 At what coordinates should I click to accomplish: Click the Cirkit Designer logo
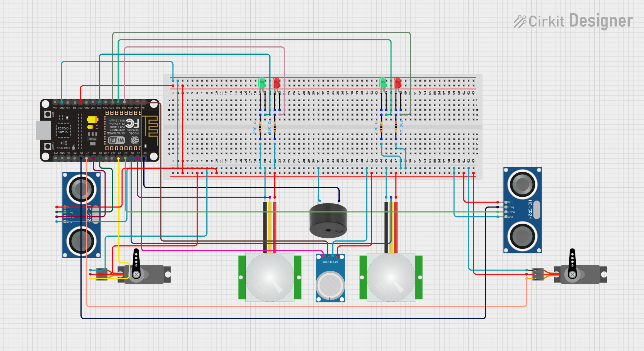pos(573,21)
